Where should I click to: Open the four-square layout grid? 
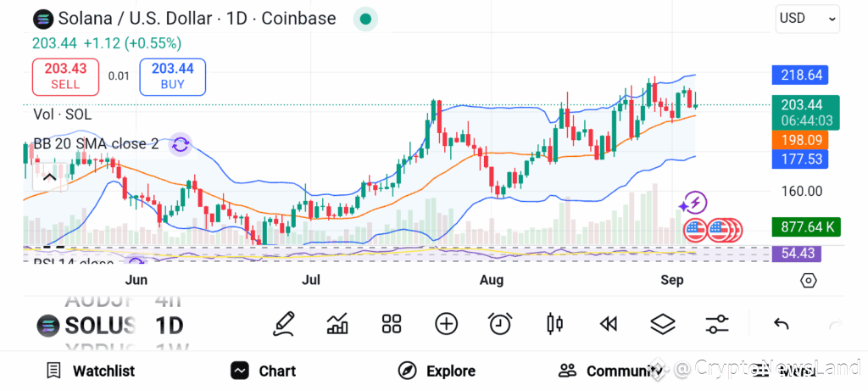(x=392, y=324)
